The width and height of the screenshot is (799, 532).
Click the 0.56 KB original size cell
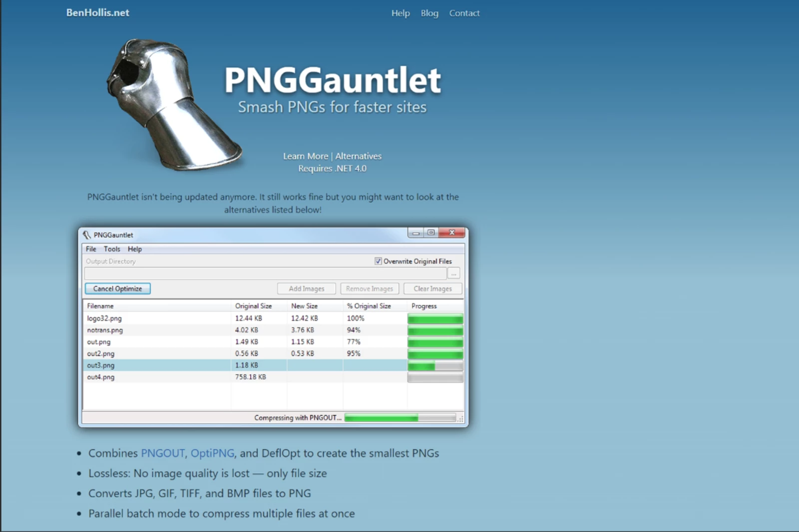tap(247, 353)
